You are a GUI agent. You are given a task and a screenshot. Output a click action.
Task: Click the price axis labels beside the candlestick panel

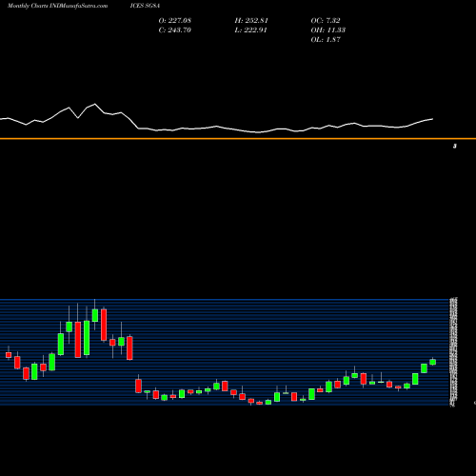(x=453, y=351)
